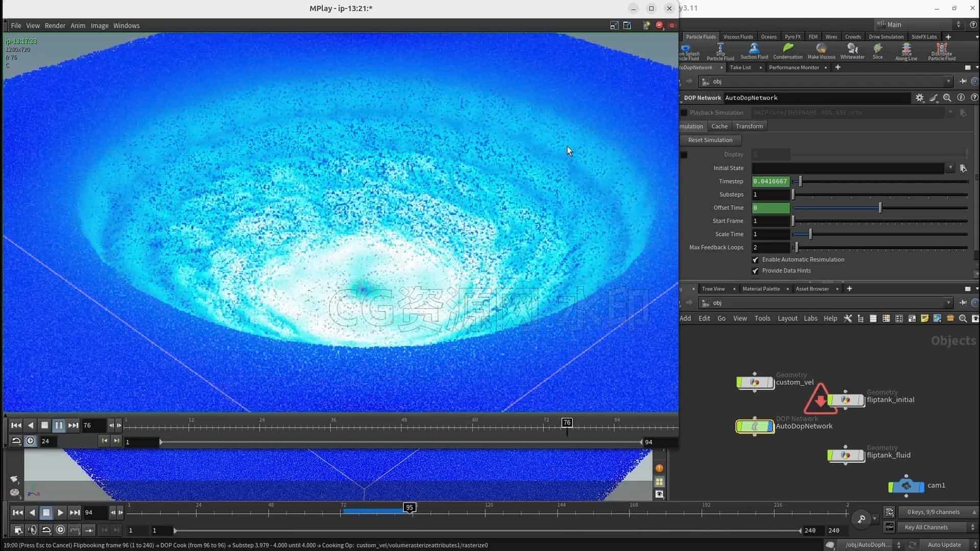This screenshot has width=980, height=551.
Task: Toggle Playback Simulation checkbox
Action: pyautogui.click(x=684, y=113)
